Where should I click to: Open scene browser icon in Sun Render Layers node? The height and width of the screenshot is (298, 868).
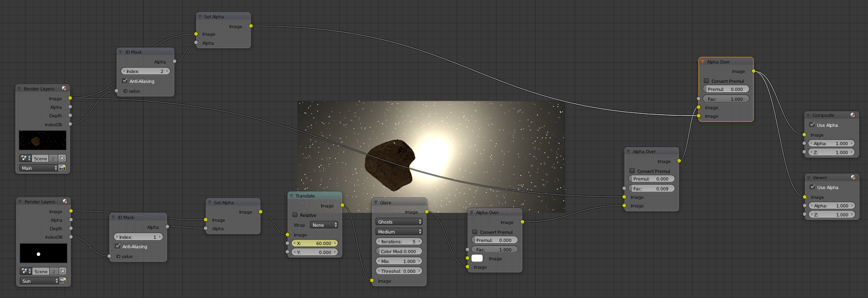[x=26, y=272]
